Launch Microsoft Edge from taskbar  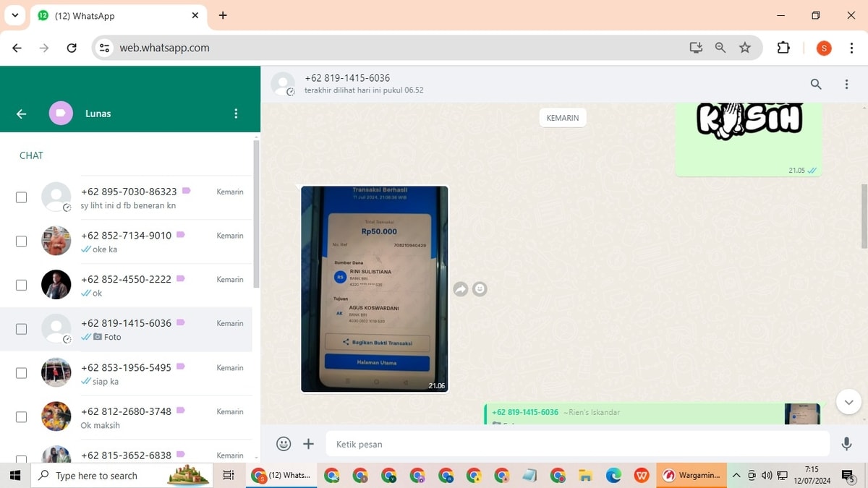tap(613, 476)
